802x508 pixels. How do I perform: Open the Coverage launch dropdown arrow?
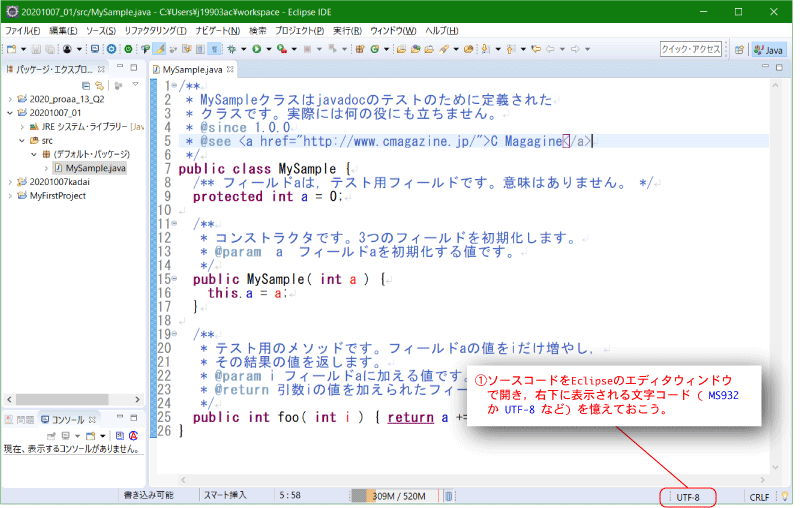294,49
